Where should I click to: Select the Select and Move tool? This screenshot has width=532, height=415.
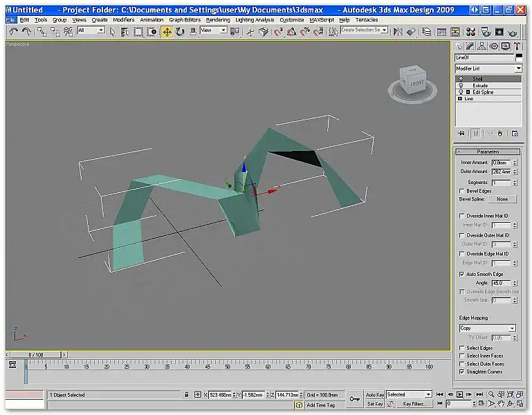[167, 32]
